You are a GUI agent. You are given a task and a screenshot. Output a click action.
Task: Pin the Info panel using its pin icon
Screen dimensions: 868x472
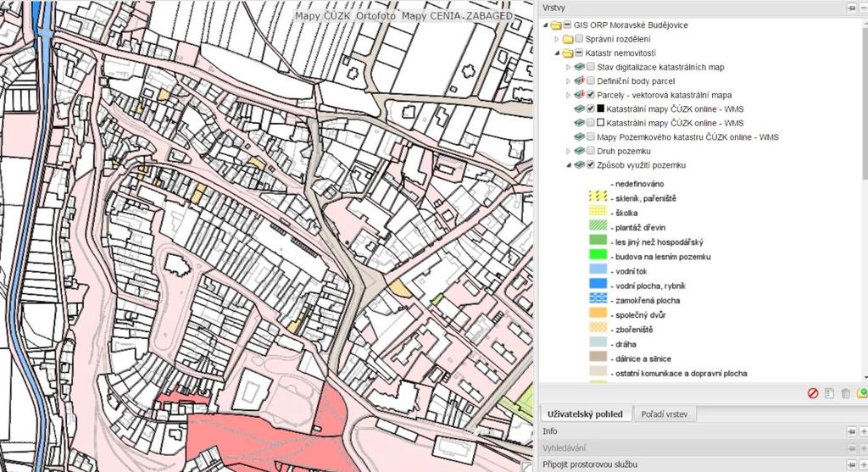pos(851,431)
